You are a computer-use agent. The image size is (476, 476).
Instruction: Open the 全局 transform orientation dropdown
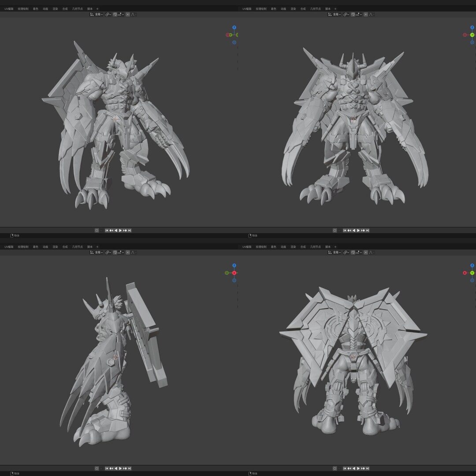pyautogui.click(x=99, y=14)
